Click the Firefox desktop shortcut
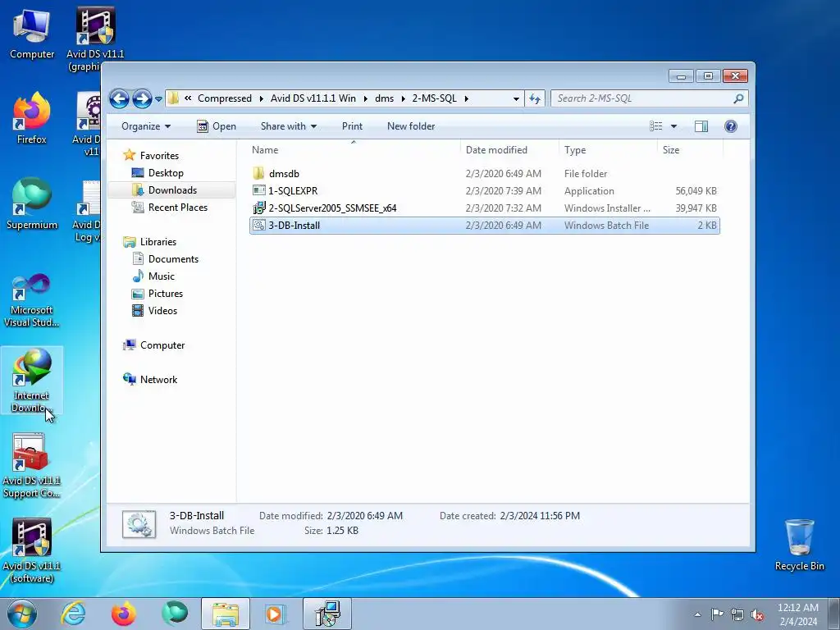This screenshot has height=630, width=840. (32, 118)
